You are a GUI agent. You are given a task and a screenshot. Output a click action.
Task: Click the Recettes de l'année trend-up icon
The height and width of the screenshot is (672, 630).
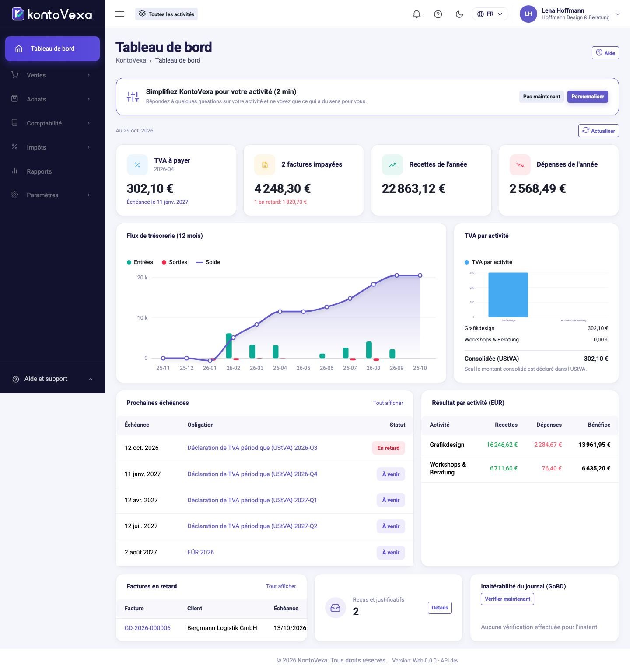click(392, 165)
